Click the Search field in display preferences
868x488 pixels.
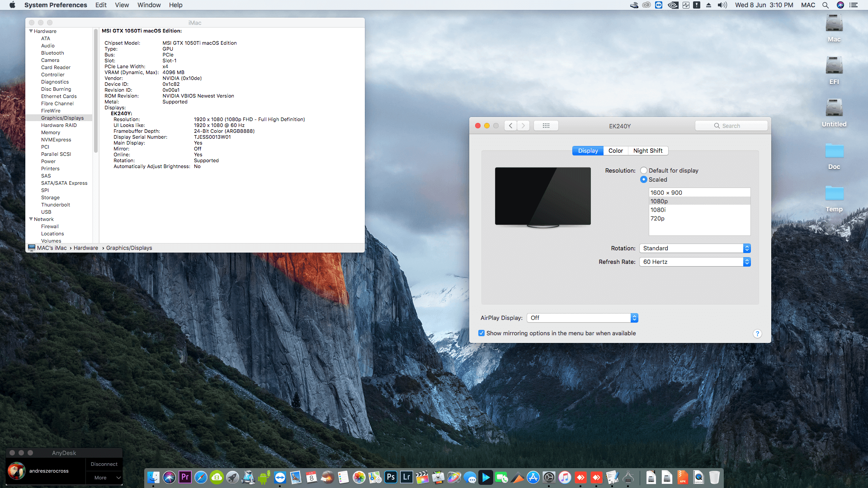click(731, 126)
